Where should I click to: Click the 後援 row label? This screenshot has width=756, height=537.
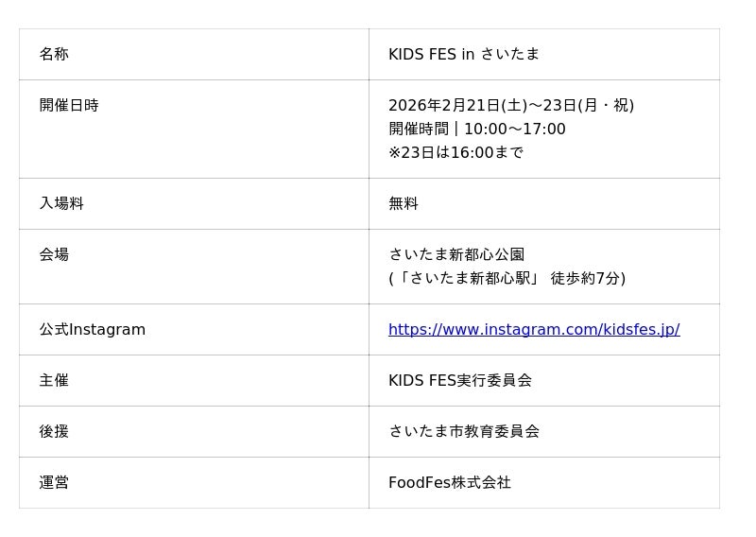coord(54,432)
